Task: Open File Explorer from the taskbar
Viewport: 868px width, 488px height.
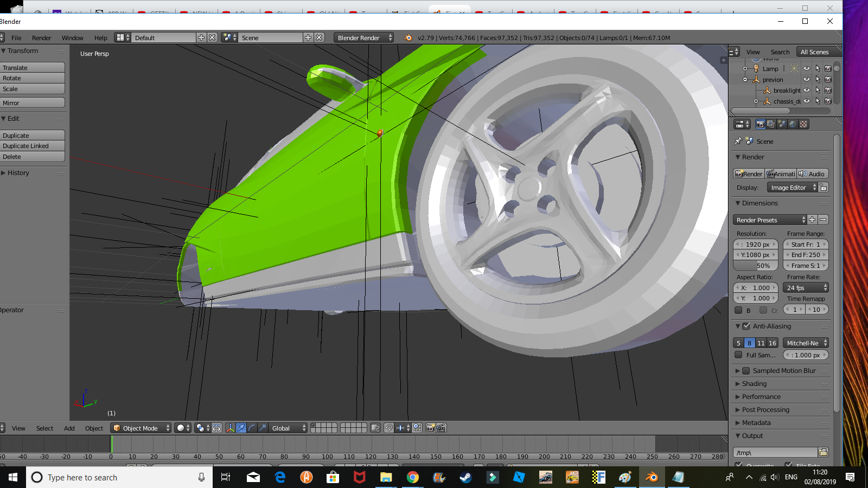Action: coord(386,477)
